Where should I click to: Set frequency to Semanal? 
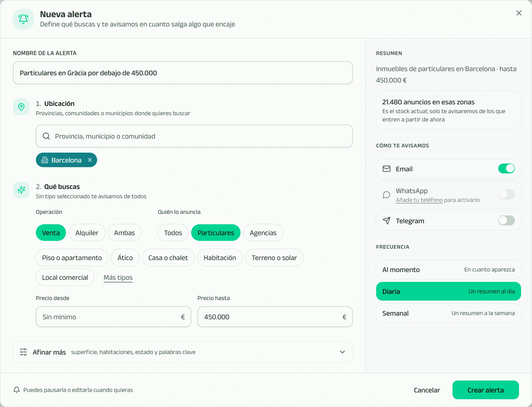tap(448, 313)
